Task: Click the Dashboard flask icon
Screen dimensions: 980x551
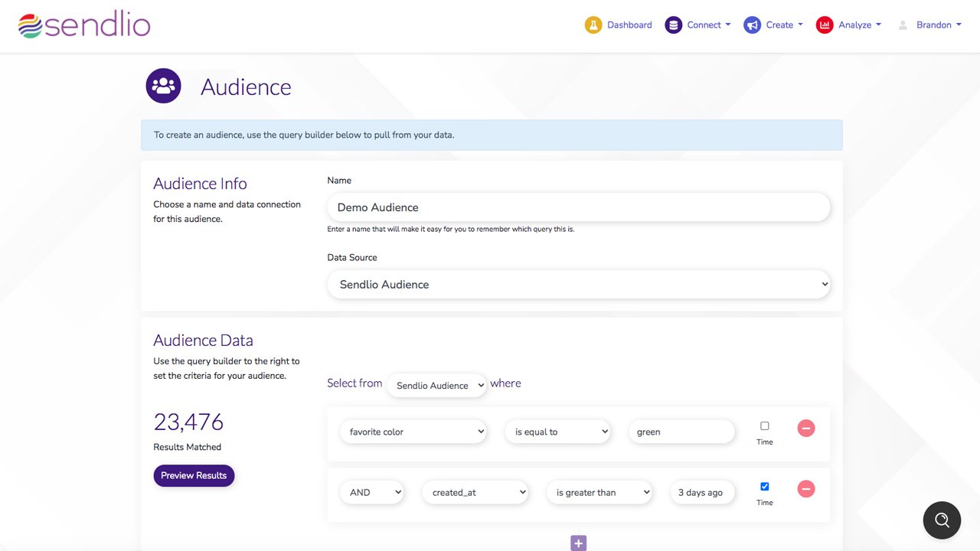Action: [x=593, y=25]
